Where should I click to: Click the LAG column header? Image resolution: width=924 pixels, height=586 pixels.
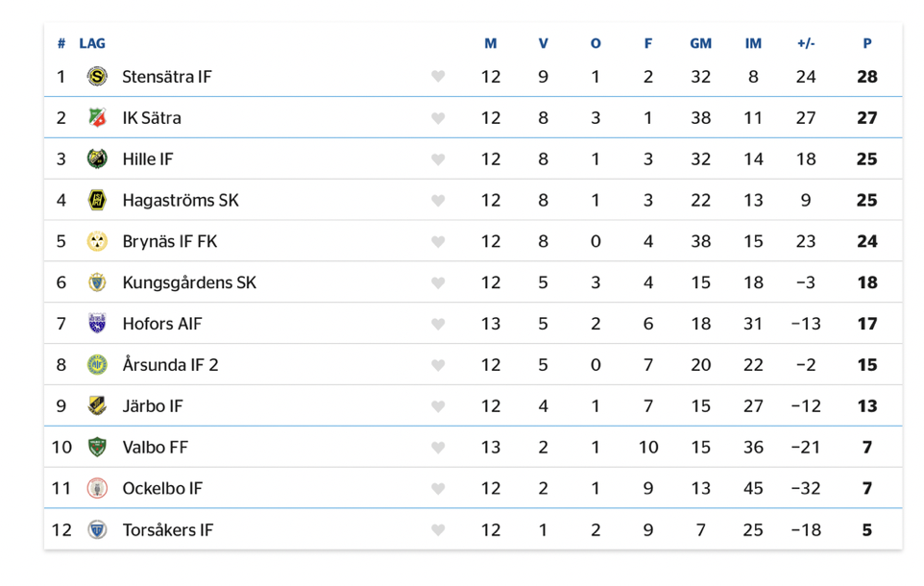tap(92, 43)
